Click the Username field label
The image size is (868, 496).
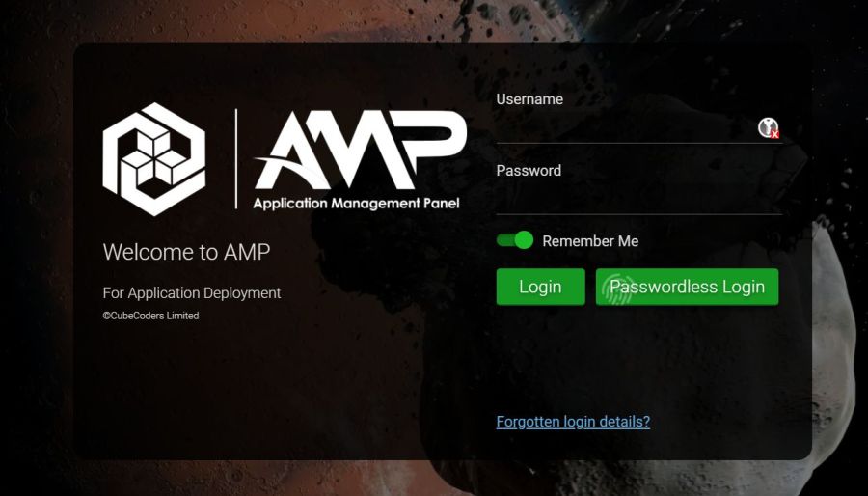pos(529,99)
